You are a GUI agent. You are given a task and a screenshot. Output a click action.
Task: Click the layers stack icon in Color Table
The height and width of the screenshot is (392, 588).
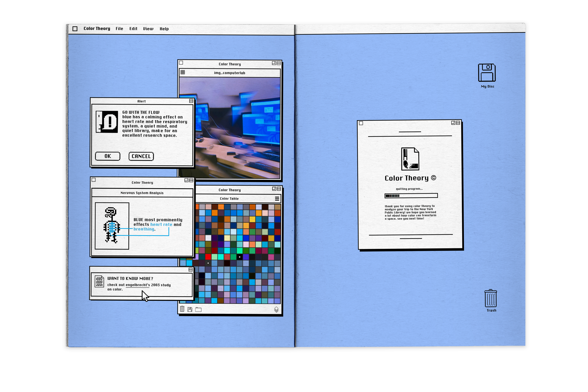pos(276,309)
